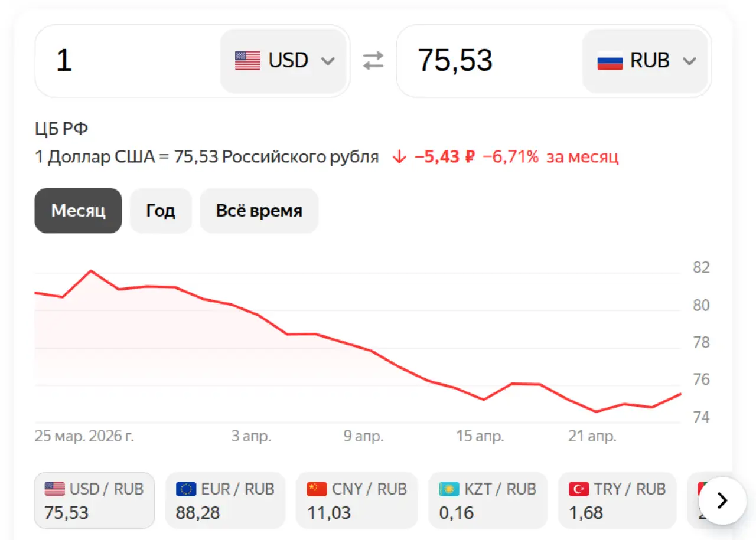
Task: Open the KZT/RUB rate card
Action: tap(487, 500)
